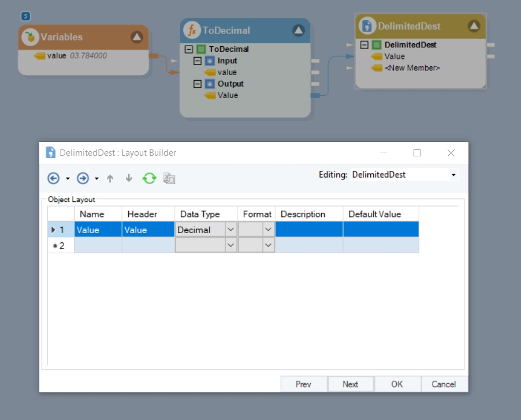This screenshot has width=521, height=420.
Task: Click the back arrow icon in toolbar
Action: [53, 179]
